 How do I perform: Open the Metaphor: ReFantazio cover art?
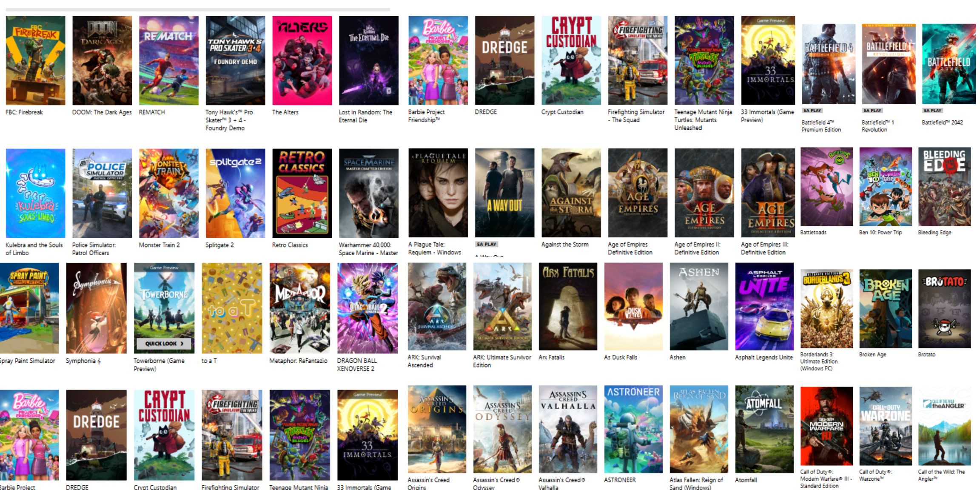(x=300, y=308)
